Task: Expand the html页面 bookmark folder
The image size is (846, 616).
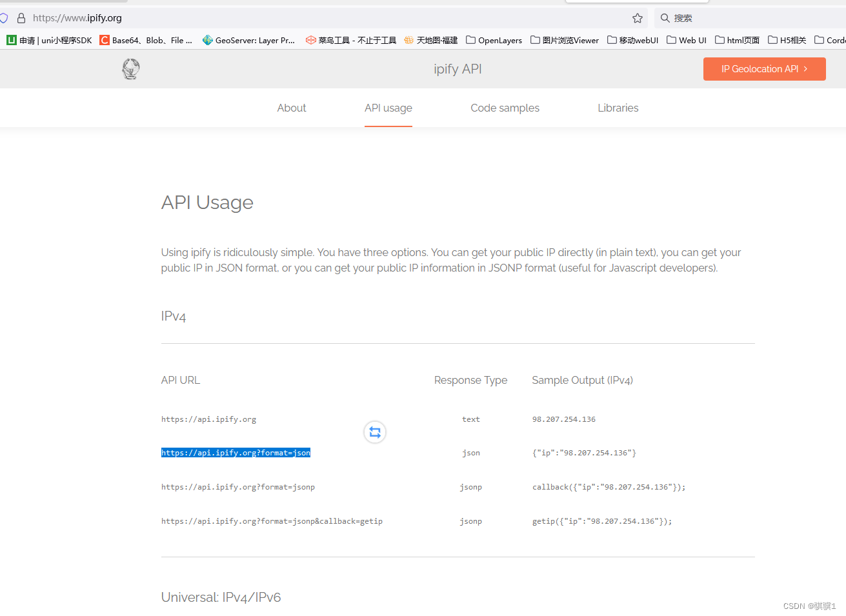Action: tap(738, 40)
